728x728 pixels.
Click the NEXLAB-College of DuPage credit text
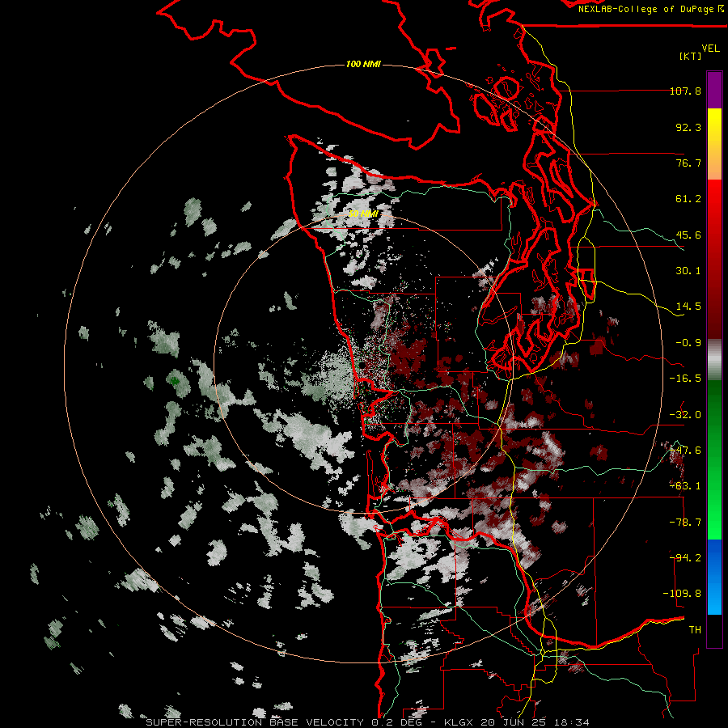click(x=645, y=9)
